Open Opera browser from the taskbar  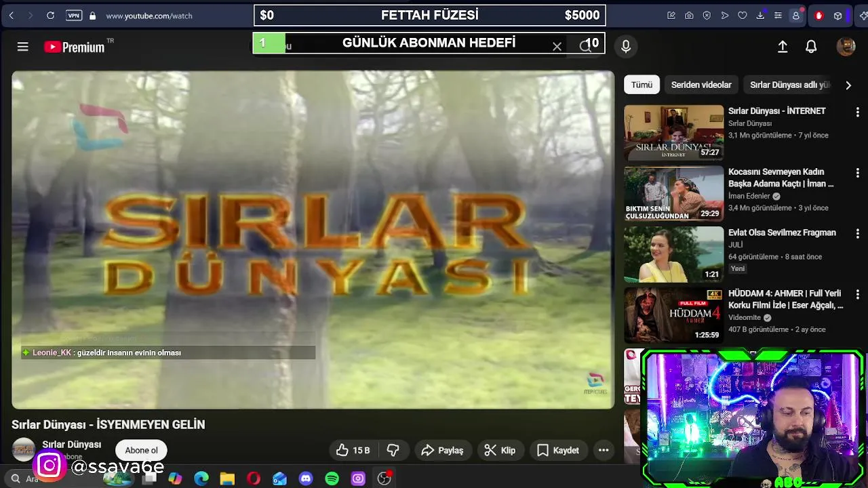[x=254, y=479]
